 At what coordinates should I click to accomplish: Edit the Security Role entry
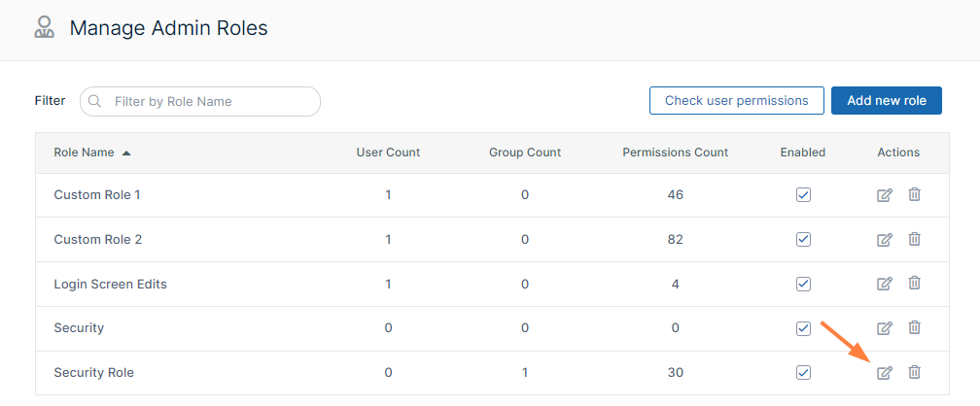point(884,373)
